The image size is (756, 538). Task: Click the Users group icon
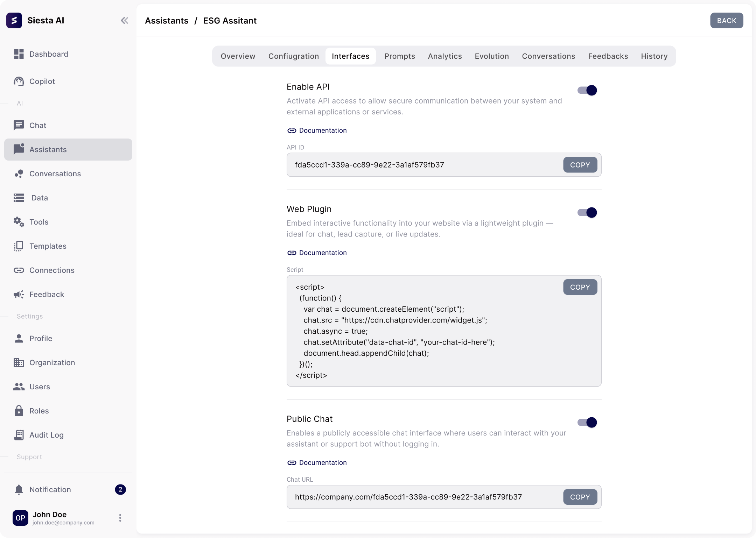(19, 387)
